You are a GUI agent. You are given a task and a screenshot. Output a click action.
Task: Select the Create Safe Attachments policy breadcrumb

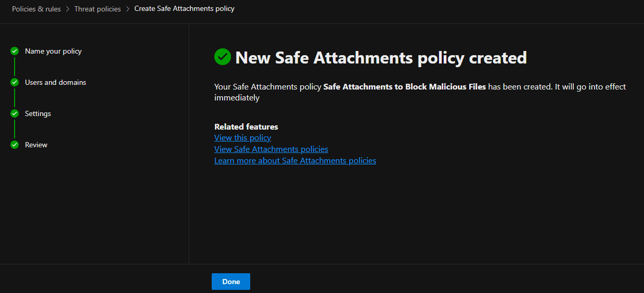coord(184,9)
